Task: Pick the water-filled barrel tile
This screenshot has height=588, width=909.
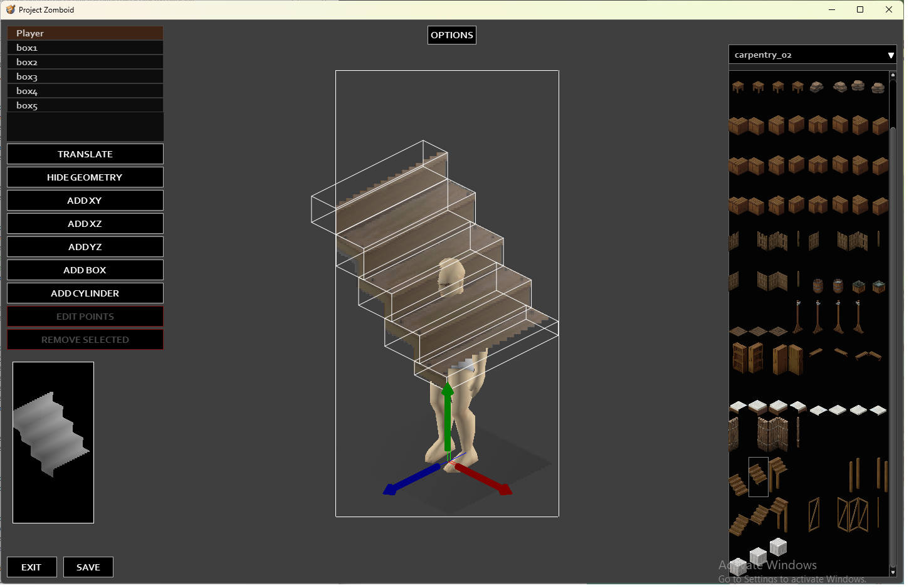Action: point(838,286)
